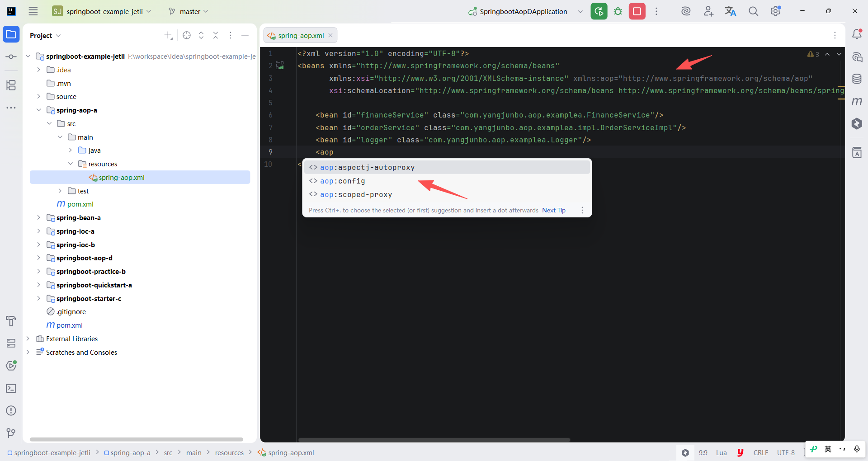Open run configuration dropdown arrow

[580, 12]
